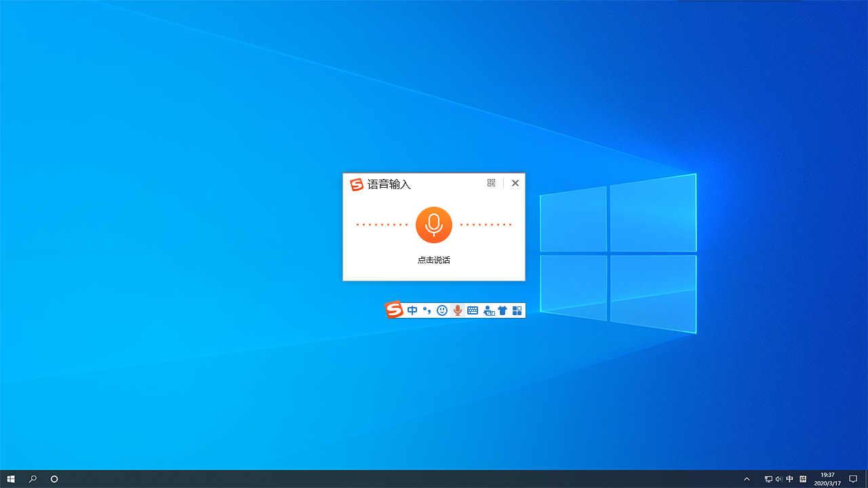Click the 点击说话 label

pyautogui.click(x=433, y=260)
